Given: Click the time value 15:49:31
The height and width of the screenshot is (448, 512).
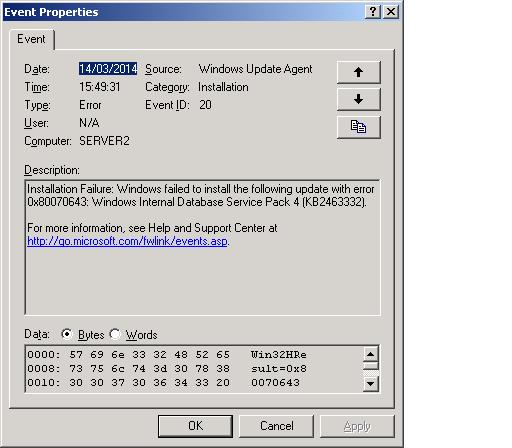Looking at the screenshot, I should click(100, 87).
